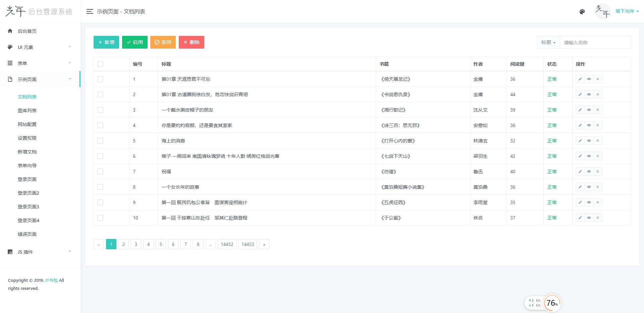This screenshot has height=313, width=644.
Task: Expand the JS 插件 sidebar menu
Action: [40, 252]
